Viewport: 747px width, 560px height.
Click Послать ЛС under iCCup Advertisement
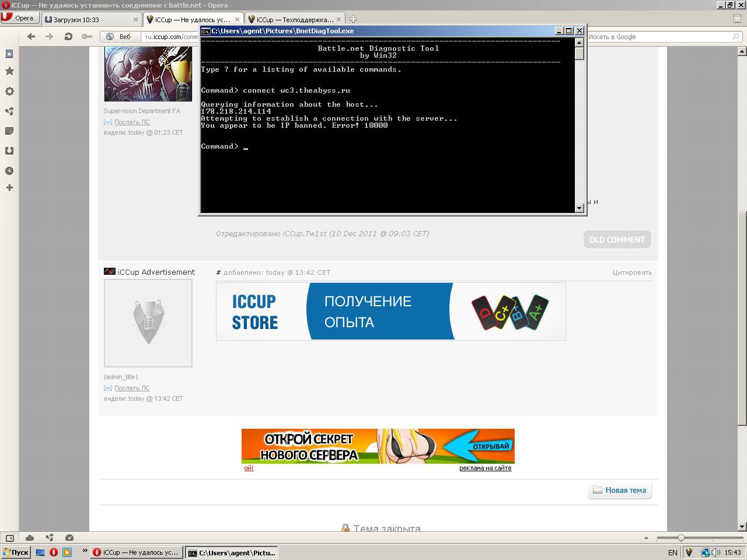click(132, 388)
